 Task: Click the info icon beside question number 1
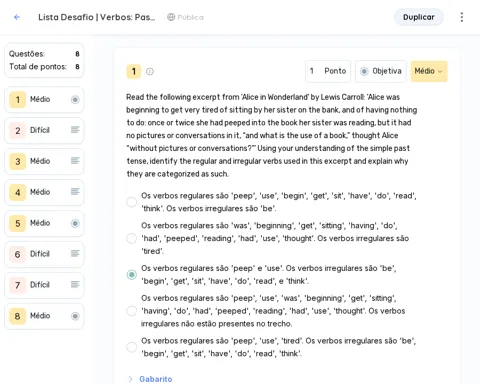coord(150,71)
